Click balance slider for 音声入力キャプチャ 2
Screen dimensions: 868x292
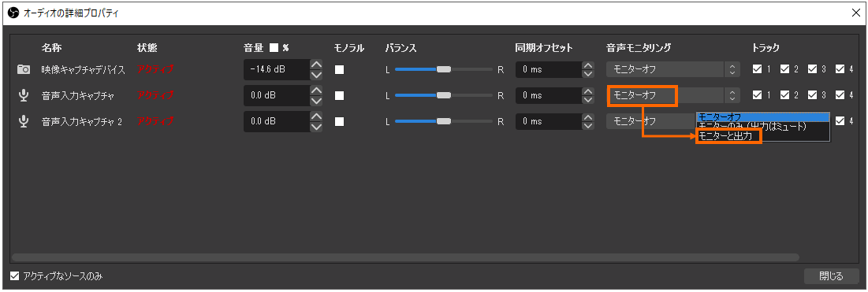pos(443,120)
